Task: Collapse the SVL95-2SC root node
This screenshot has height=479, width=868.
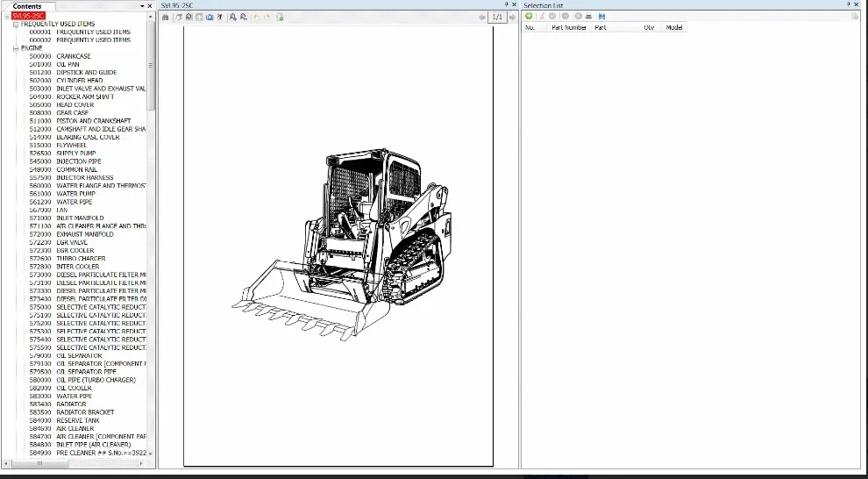Action: click(8, 16)
